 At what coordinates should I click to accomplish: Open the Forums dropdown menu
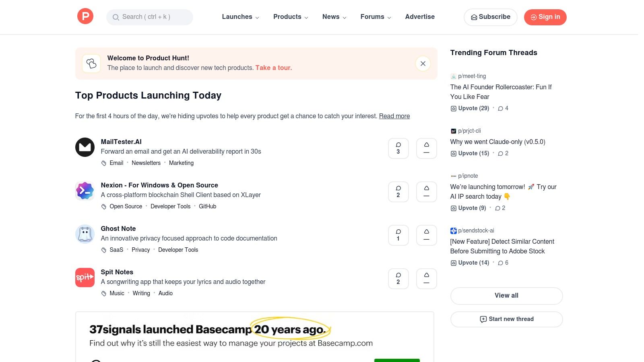pos(376,17)
